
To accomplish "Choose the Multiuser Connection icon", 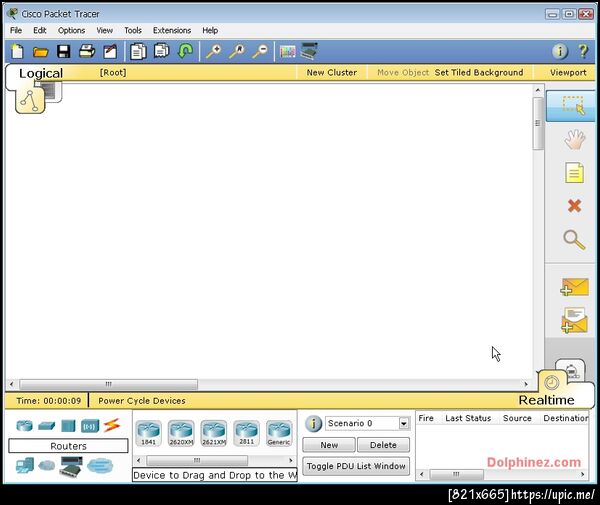I will [x=100, y=466].
